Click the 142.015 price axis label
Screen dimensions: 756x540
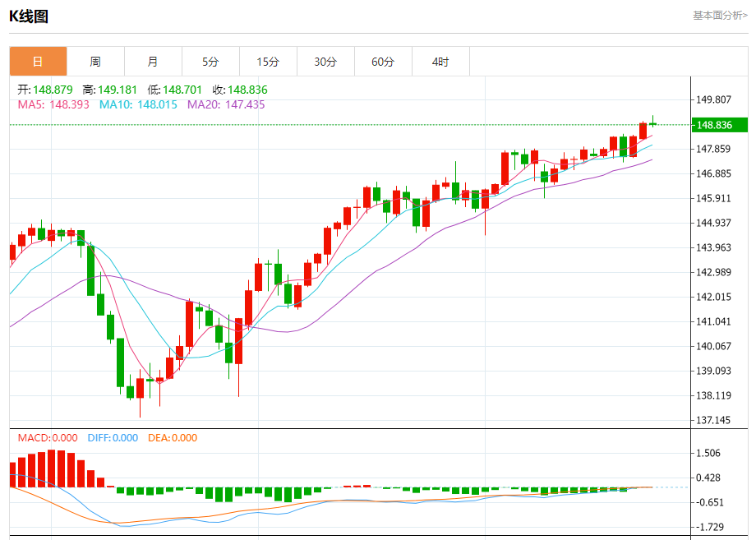click(x=713, y=297)
